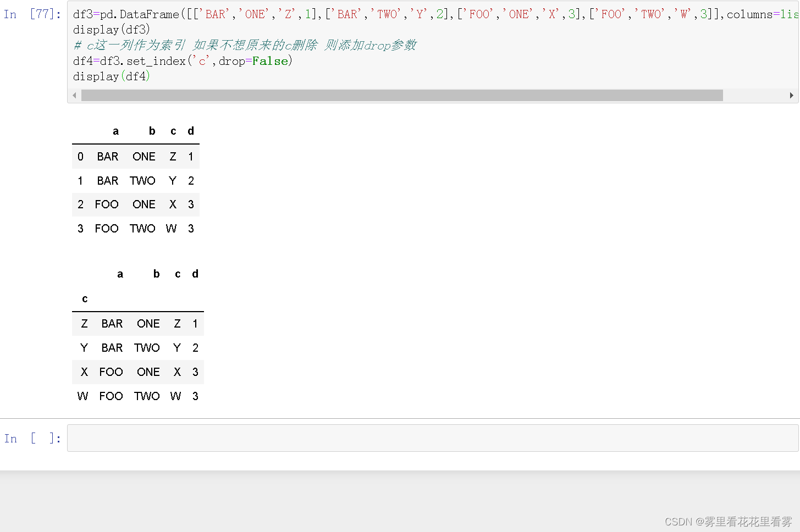Click index label Y in second table
Viewport: 800px width, 532px height.
[x=84, y=348]
